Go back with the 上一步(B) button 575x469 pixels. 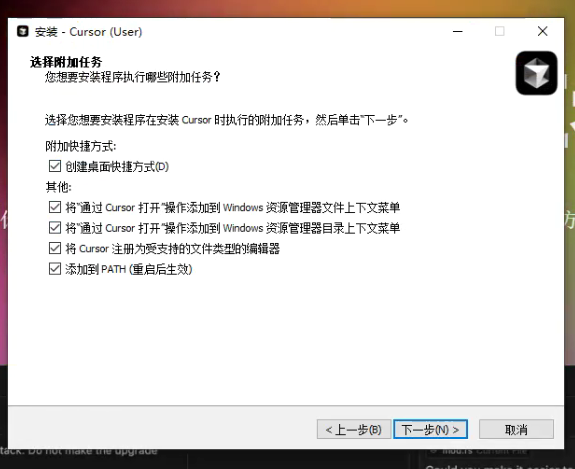click(x=354, y=429)
